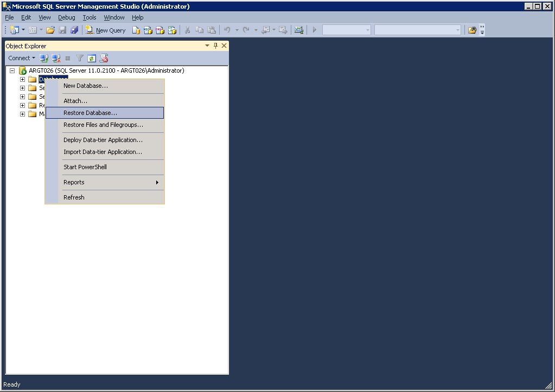Screen dimensions: 555x392
Task: Click the Disconnect server icon
Action: coord(56,58)
